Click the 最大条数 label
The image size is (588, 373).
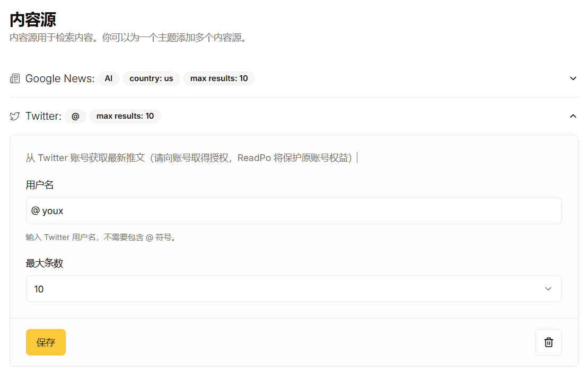[x=44, y=263]
